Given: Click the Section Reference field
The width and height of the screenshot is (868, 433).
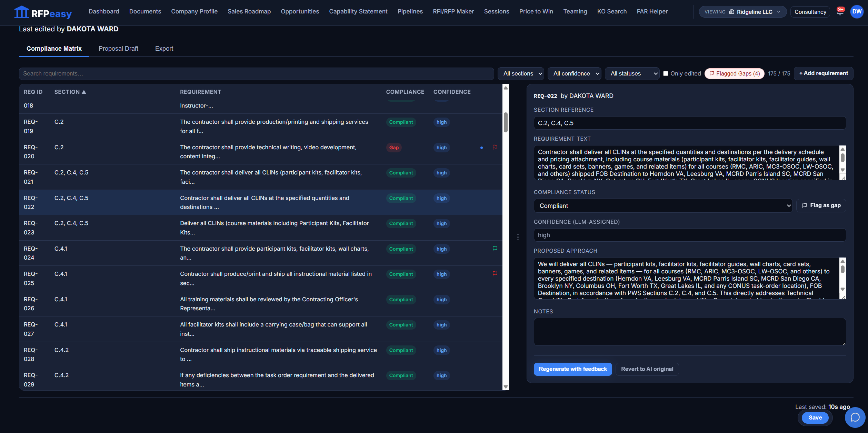Looking at the screenshot, I should (x=690, y=123).
